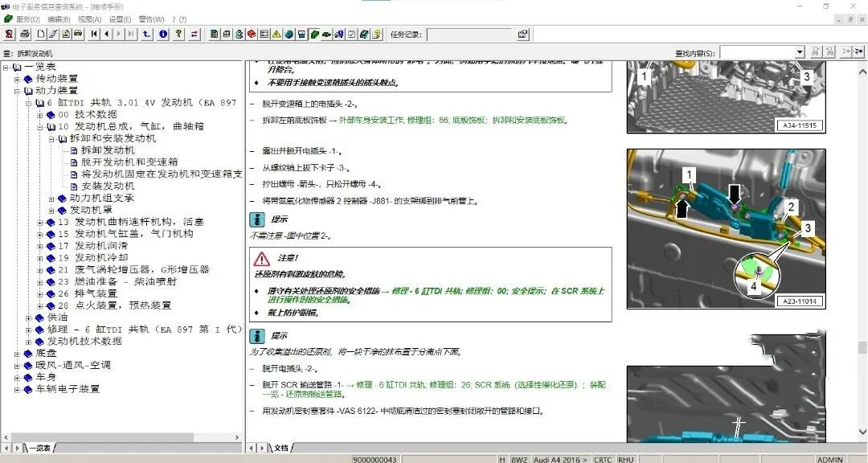Screen dimensions: 868x463
Task: Click the car icon in the toolbar
Action: coord(78,35)
